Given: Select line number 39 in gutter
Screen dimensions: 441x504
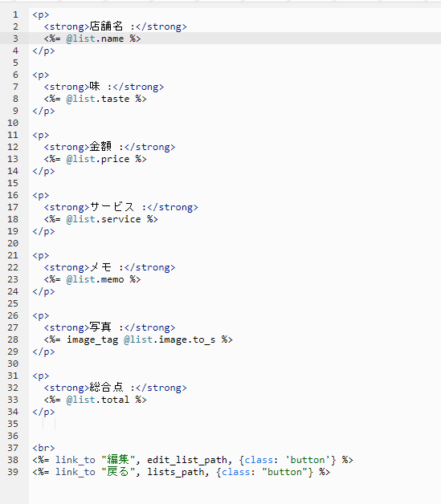Looking at the screenshot, I should tap(13, 472).
